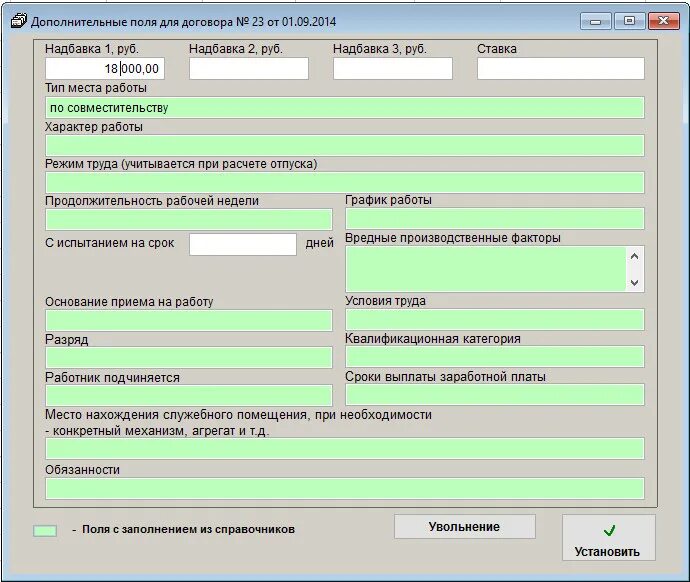Open the Квалификационная категория field
This screenshot has width=690, height=582.
[495, 357]
